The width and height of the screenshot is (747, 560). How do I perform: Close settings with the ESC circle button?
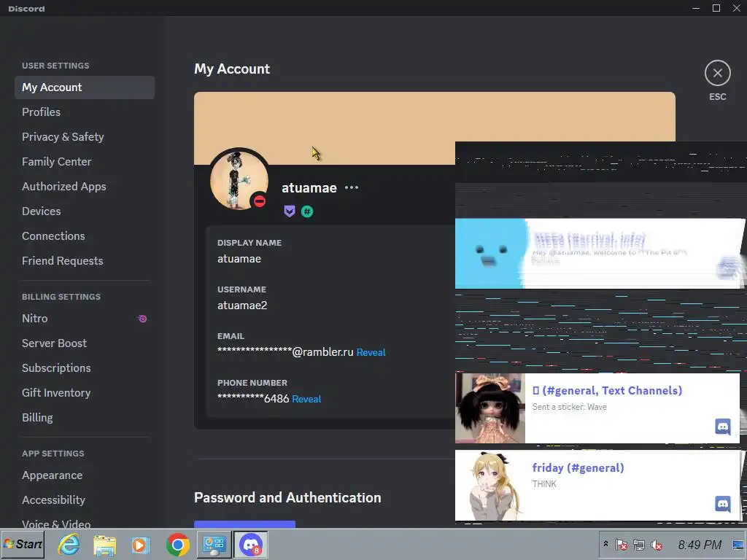[718, 74]
